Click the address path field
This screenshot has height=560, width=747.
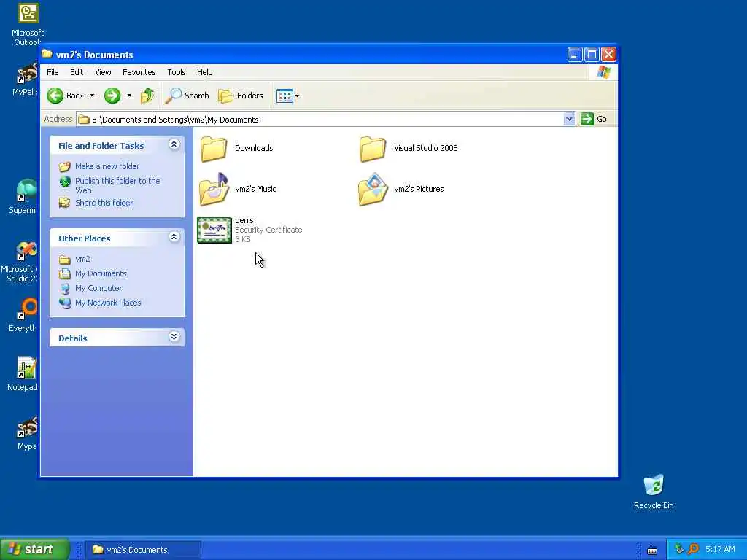pos(320,119)
